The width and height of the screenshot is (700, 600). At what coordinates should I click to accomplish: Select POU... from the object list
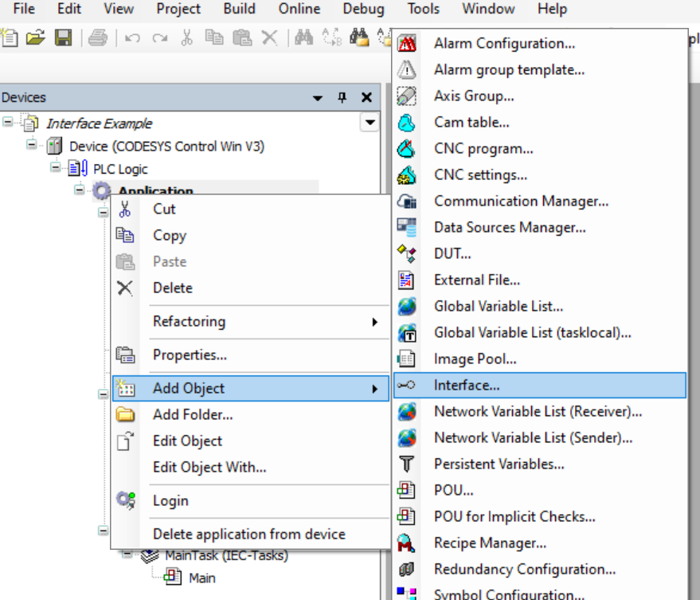pyautogui.click(x=540, y=490)
